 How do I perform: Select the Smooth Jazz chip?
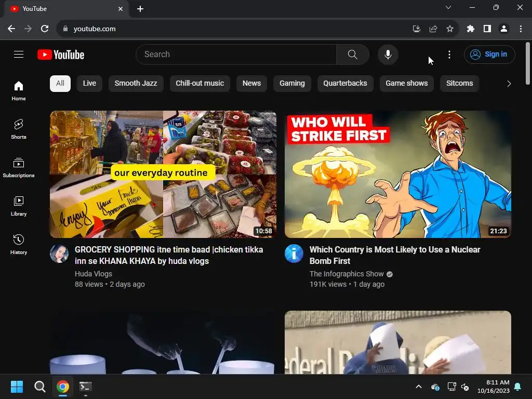point(136,84)
